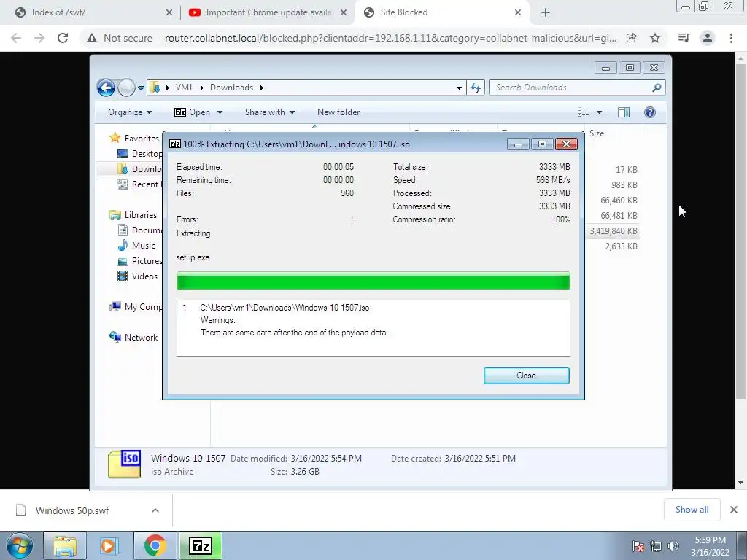Click the Size column header

click(x=597, y=133)
